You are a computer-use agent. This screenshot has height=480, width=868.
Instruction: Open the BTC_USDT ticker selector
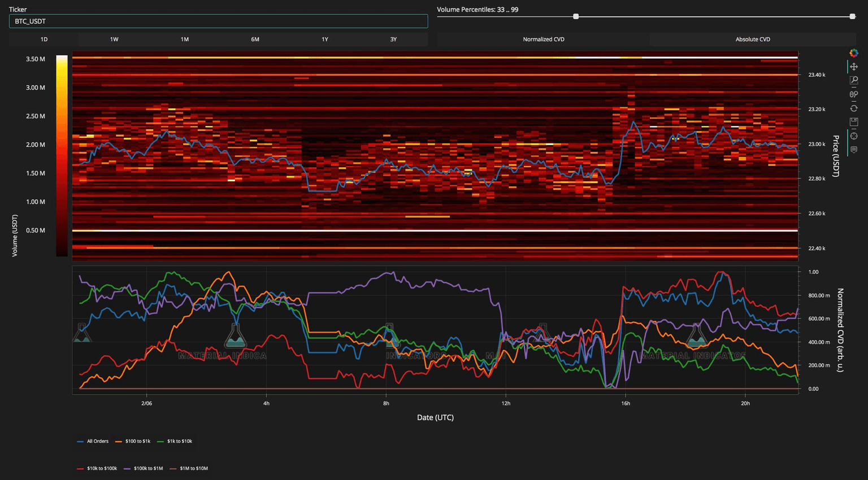pos(218,21)
